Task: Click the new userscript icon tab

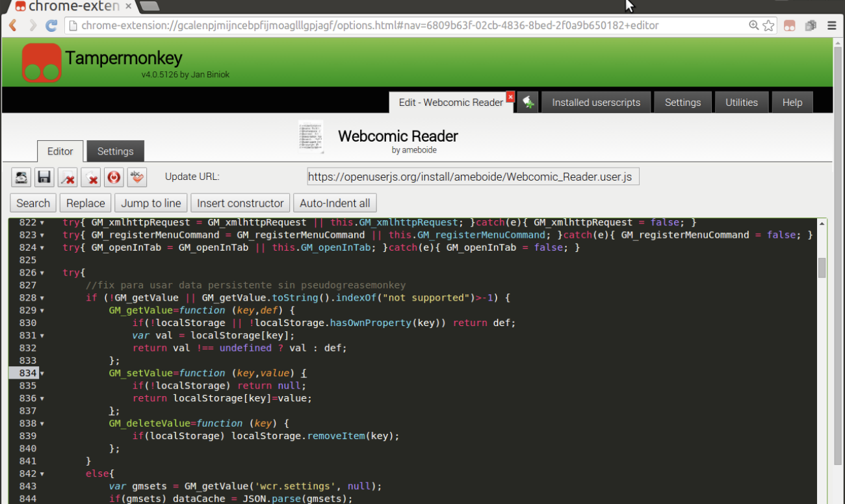Action: (x=528, y=102)
